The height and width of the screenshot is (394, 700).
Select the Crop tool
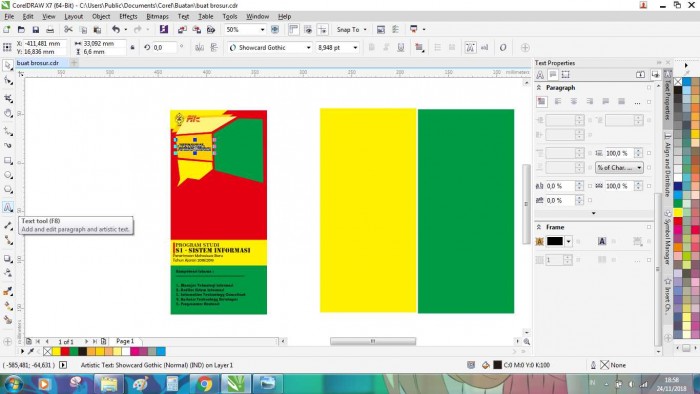click(x=8, y=98)
